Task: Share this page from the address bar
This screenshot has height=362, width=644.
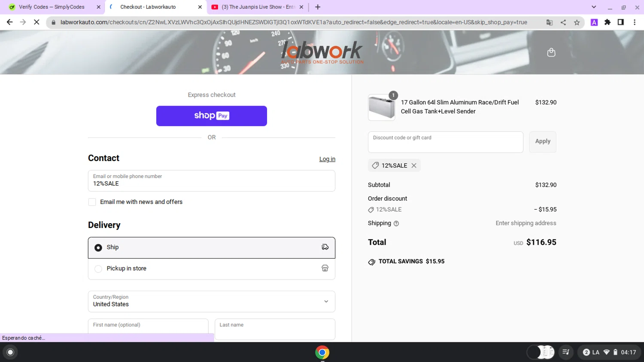Action: [x=563, y=22]
